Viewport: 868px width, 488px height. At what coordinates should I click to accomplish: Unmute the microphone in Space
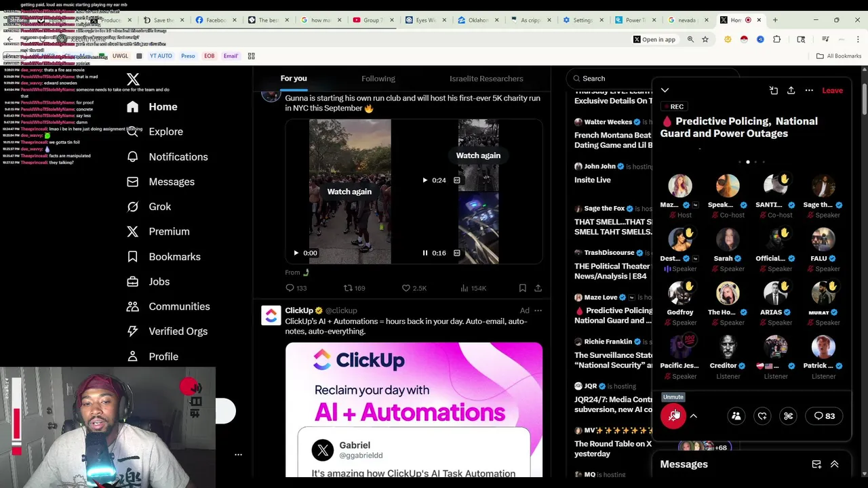point(673,416)
